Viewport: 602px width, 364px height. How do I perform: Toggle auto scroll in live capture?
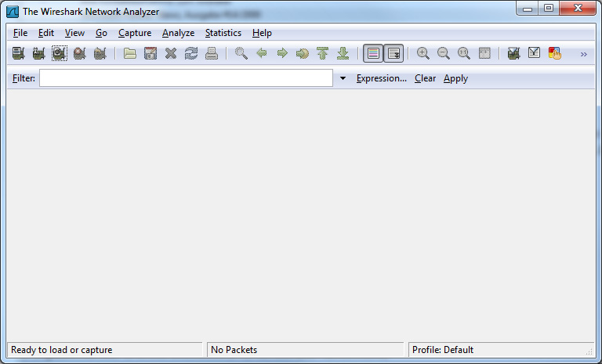(393, 53)
